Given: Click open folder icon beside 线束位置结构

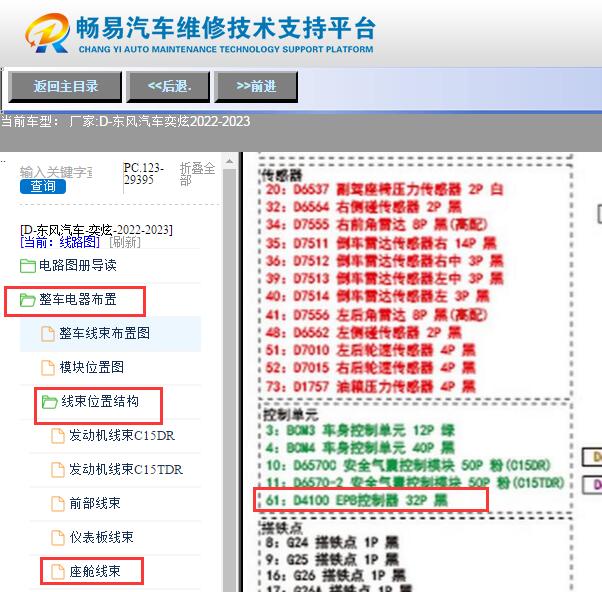Looking at the screenshot, I should [x=50, y=402].
